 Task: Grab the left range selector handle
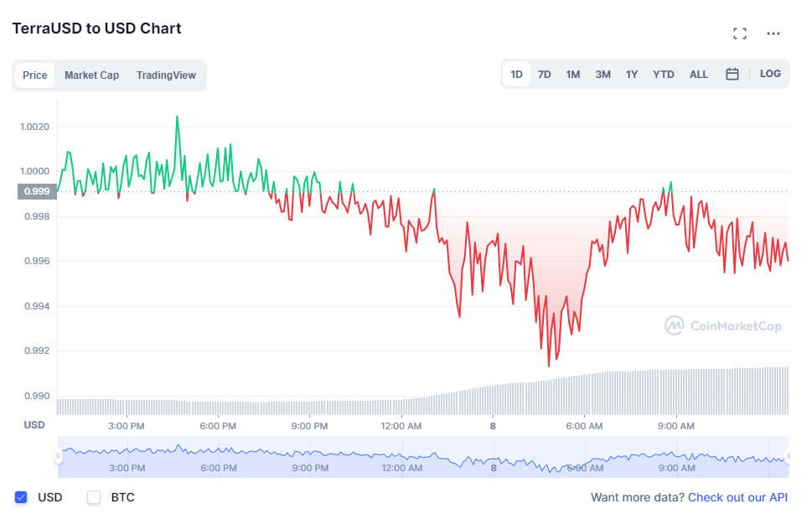tap(58, 456)
